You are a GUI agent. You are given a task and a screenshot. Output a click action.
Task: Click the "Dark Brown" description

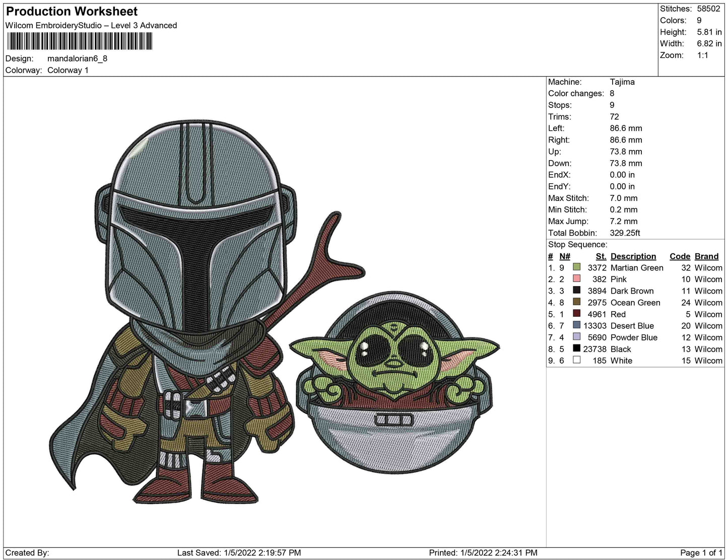[632, 291]
